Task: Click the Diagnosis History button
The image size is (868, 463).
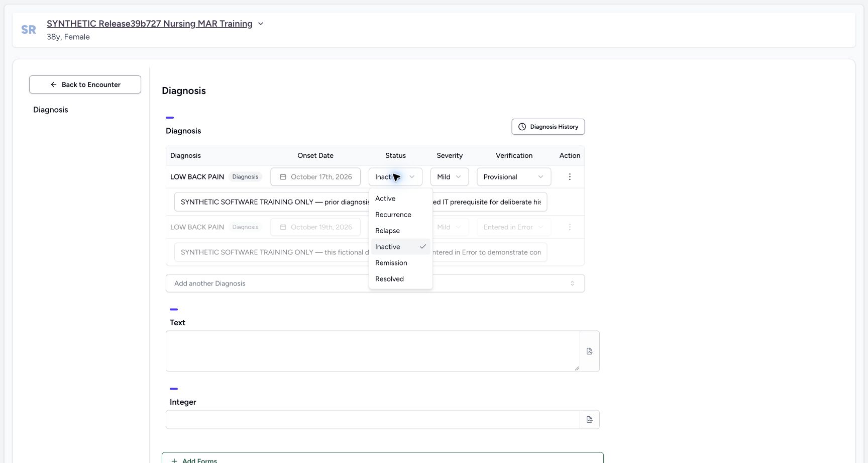Action: (548, 127)
